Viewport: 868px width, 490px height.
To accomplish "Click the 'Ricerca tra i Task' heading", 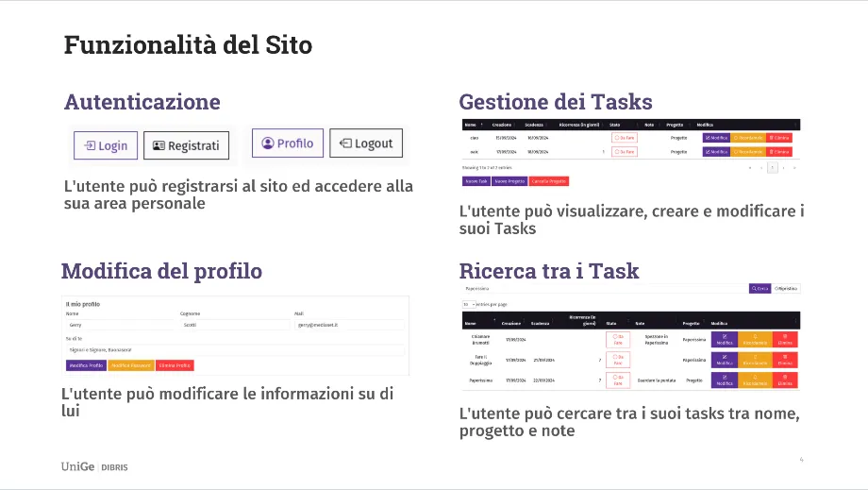I will coord(548,271).
